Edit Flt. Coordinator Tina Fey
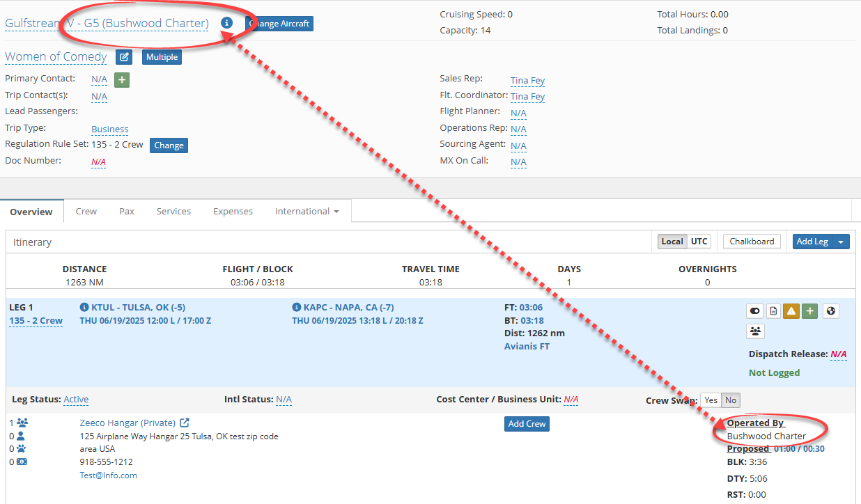 527,97
